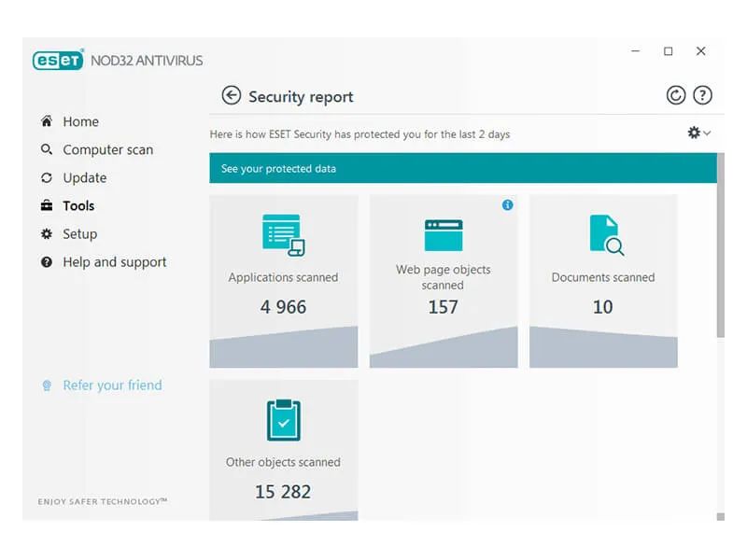Click the Setup gear icon in sidebar
Screen dimensions: 747x560
click(x=46, y=234)
